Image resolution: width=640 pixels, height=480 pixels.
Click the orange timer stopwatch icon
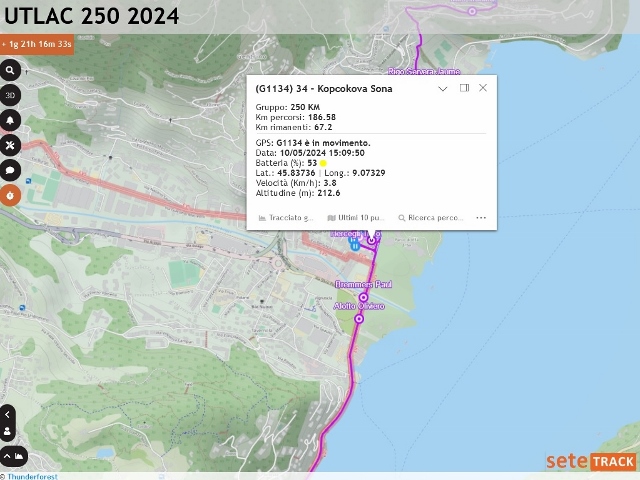click(x=10, y=196)
